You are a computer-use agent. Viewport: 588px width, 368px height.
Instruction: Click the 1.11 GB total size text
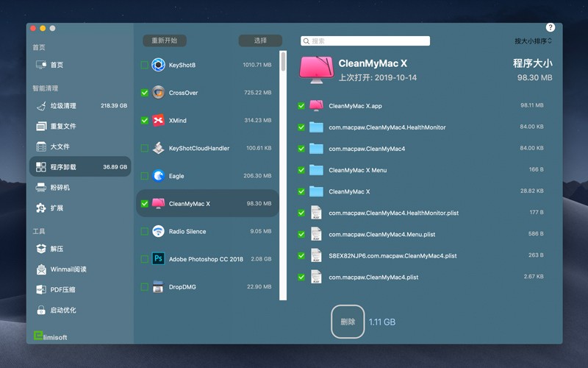point(381,322)
